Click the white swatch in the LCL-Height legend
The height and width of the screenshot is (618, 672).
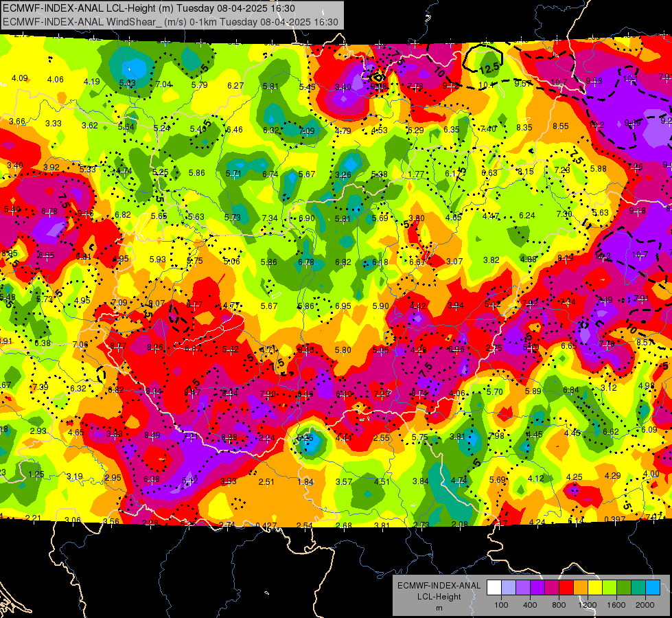(494, 588)
